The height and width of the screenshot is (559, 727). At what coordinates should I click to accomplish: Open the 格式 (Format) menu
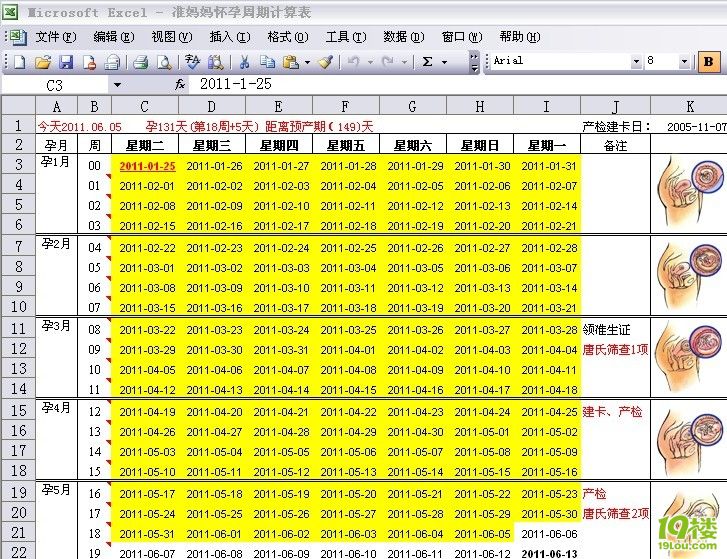pyautogui.click(x=286, y=37)
